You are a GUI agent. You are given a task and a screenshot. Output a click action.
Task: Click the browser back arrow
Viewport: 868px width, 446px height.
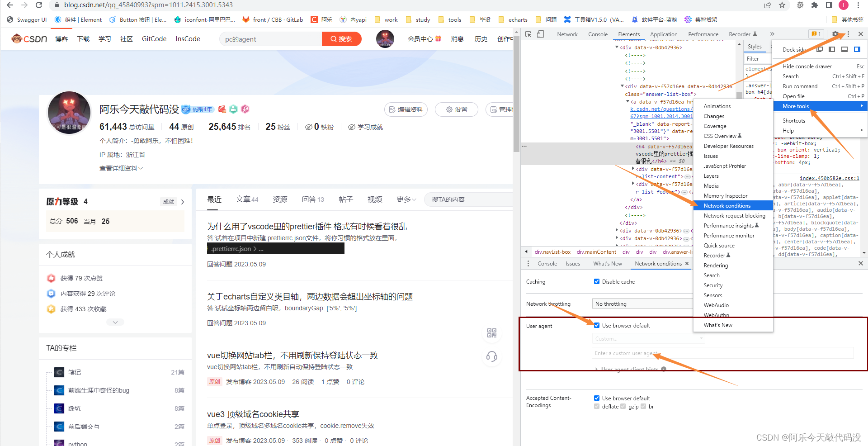click(10, 5)
